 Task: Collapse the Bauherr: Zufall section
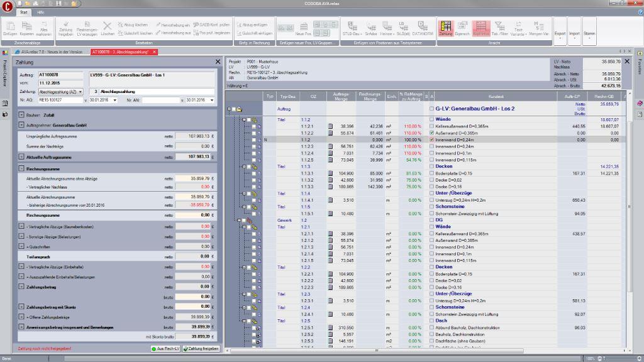pos(21,115)
